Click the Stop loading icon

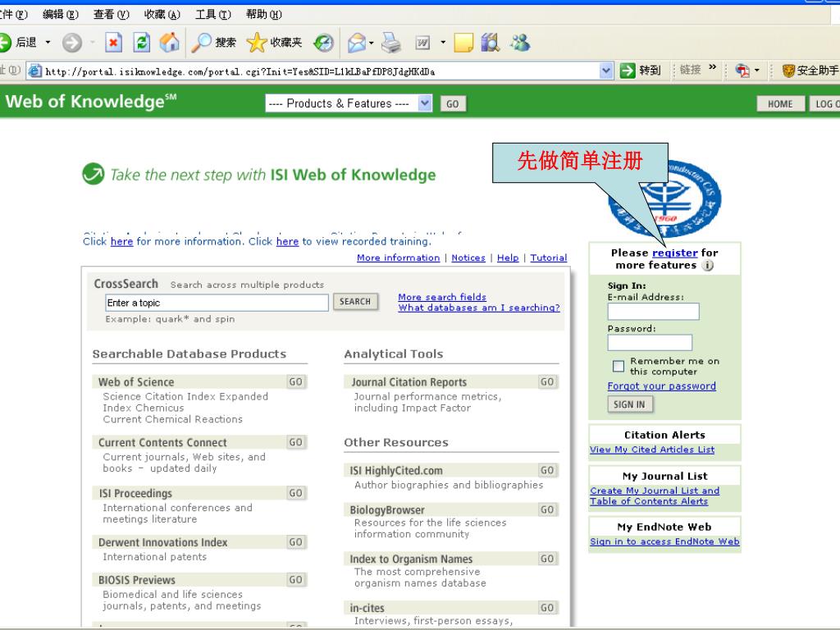113,43
